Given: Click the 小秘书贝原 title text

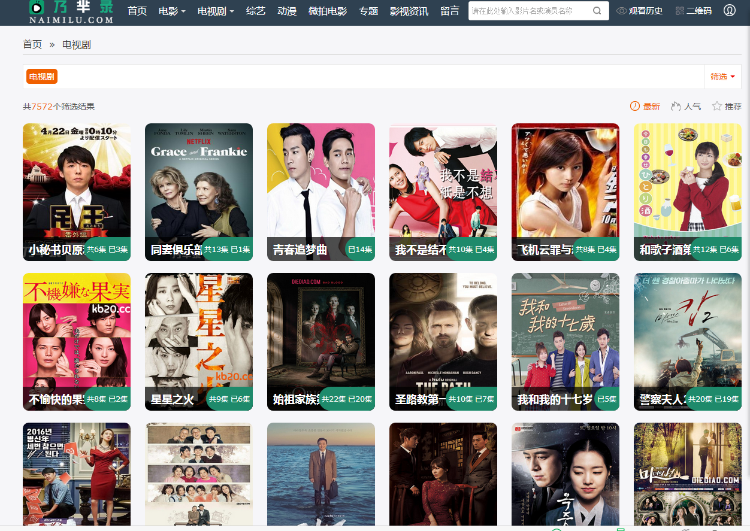Looking at the screenshot, I should pos(56,250).
